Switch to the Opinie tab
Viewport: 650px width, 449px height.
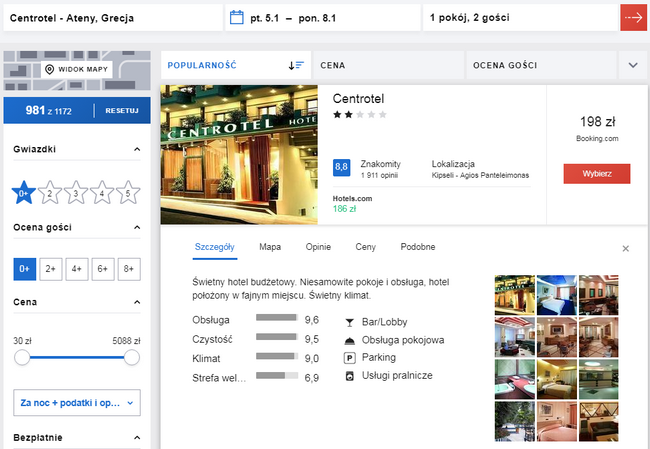(x=318, y=246)
